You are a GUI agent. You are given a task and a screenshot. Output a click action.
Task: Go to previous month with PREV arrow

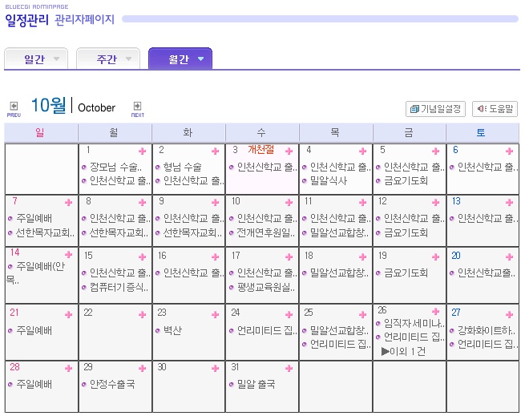[14, 109]
